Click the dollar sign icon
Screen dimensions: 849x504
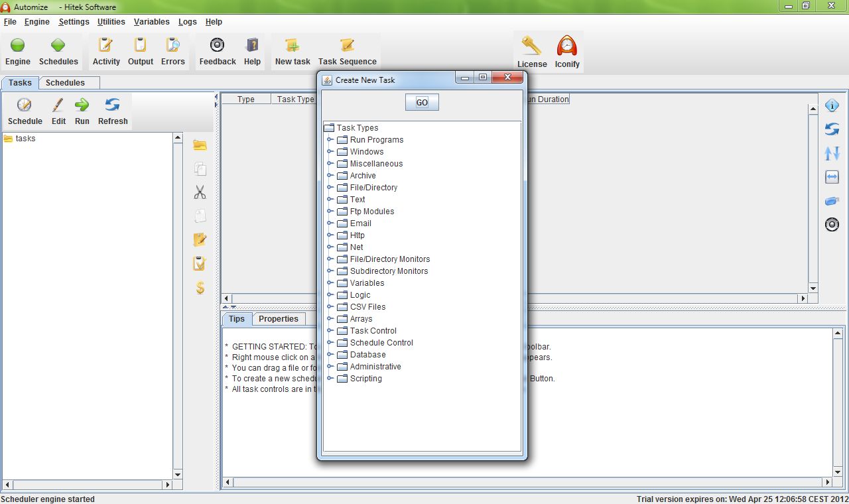200,288
